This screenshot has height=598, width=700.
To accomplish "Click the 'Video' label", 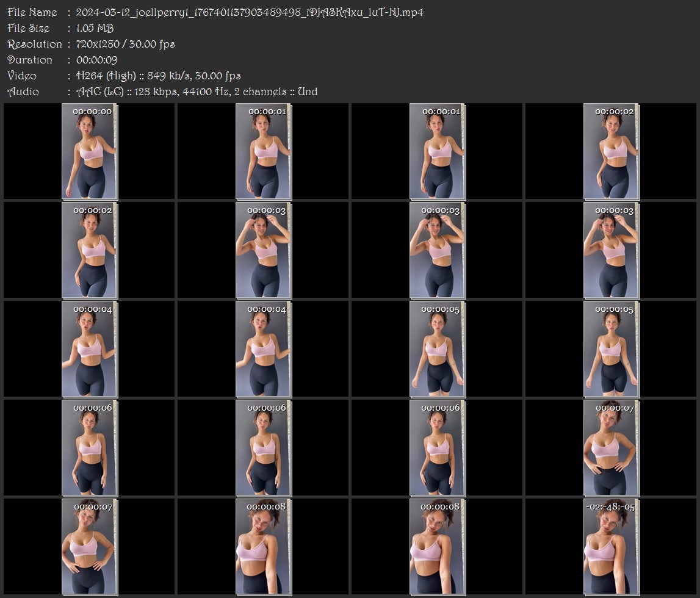I will click(22, 76).
